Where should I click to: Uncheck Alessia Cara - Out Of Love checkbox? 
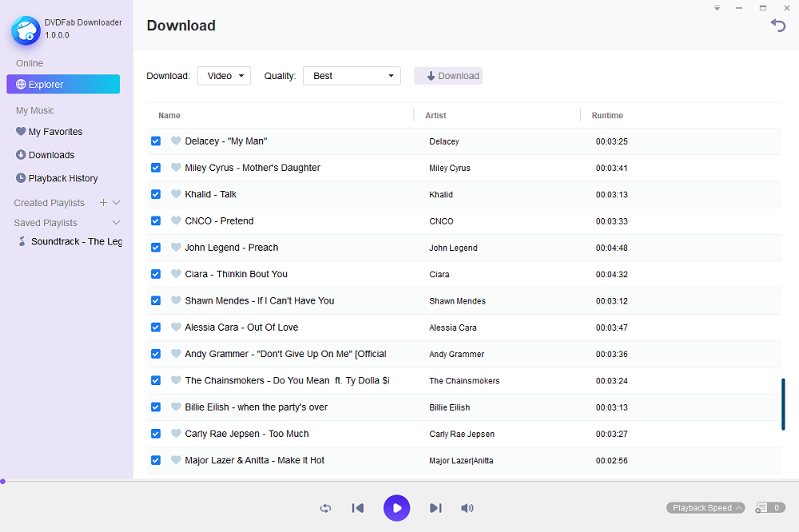coord(156,328)
